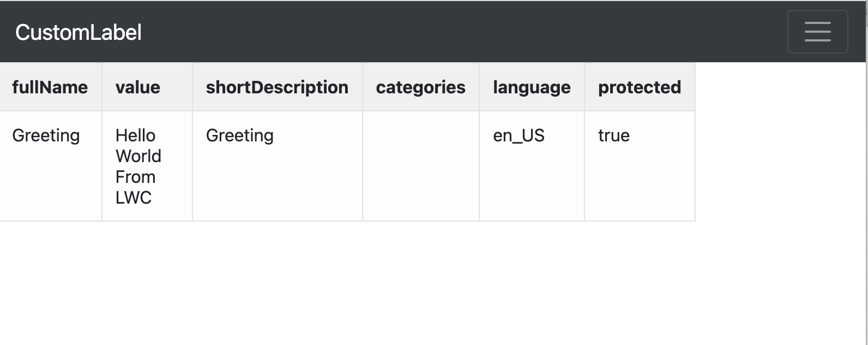Click the en_US language cell
Image resolution: width=868 pixels, height=345 pixels.
click(532, 166)
